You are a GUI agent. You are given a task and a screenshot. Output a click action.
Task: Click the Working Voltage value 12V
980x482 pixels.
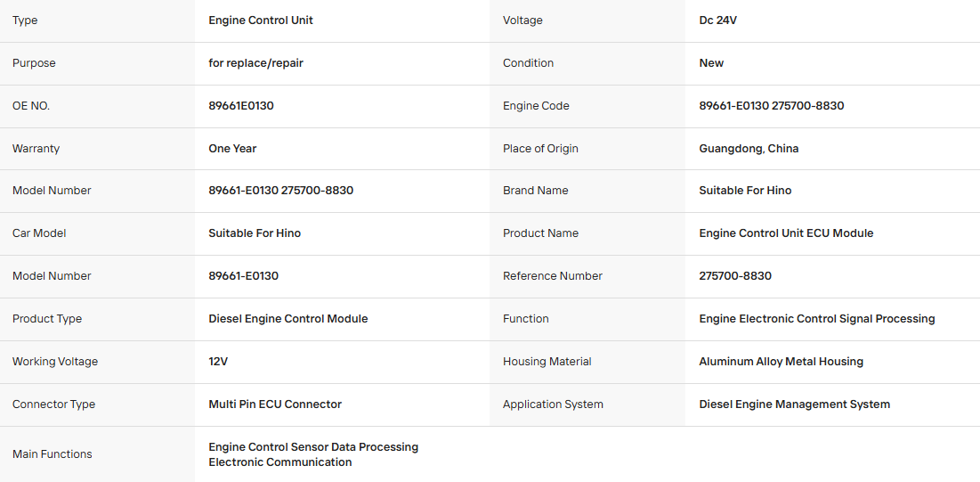click(218, 361)
